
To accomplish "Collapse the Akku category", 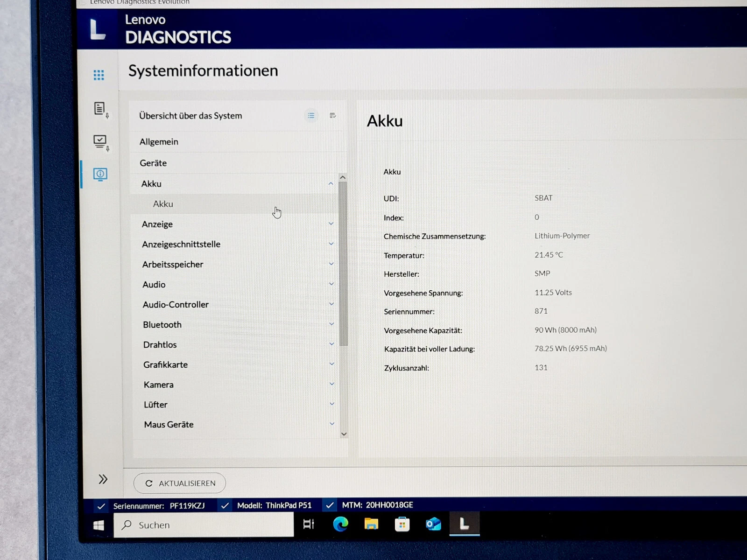I will [331, 183].
